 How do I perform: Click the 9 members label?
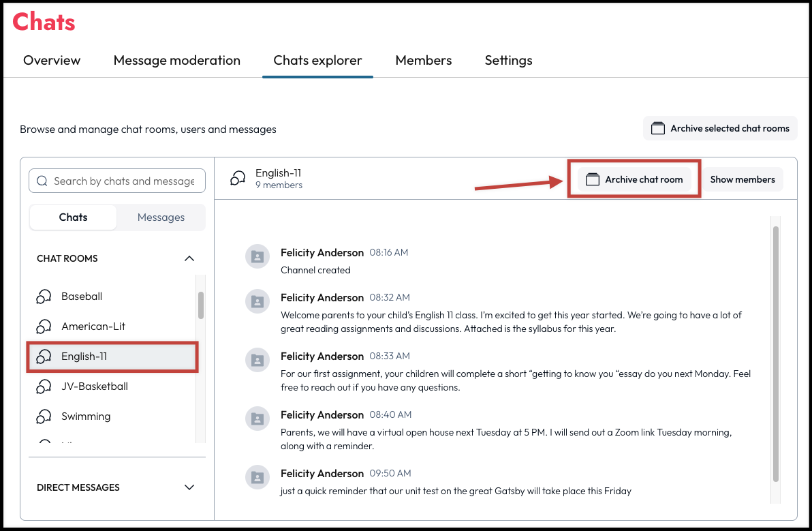tap(279, 185)
